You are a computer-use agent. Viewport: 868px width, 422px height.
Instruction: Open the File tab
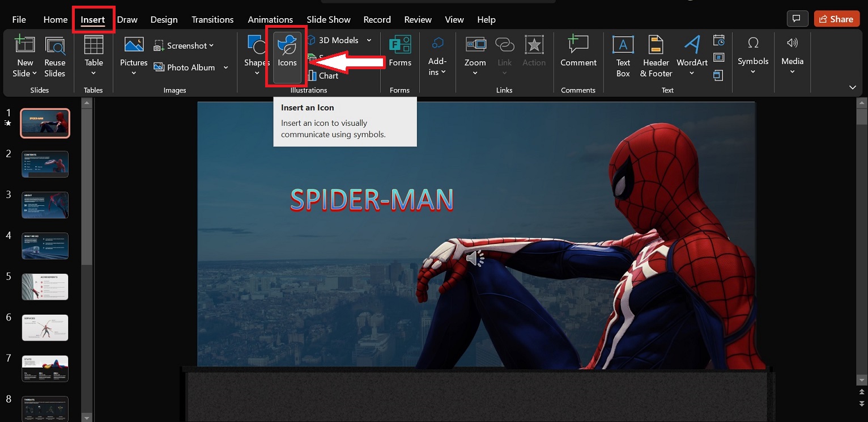[19, 19]
